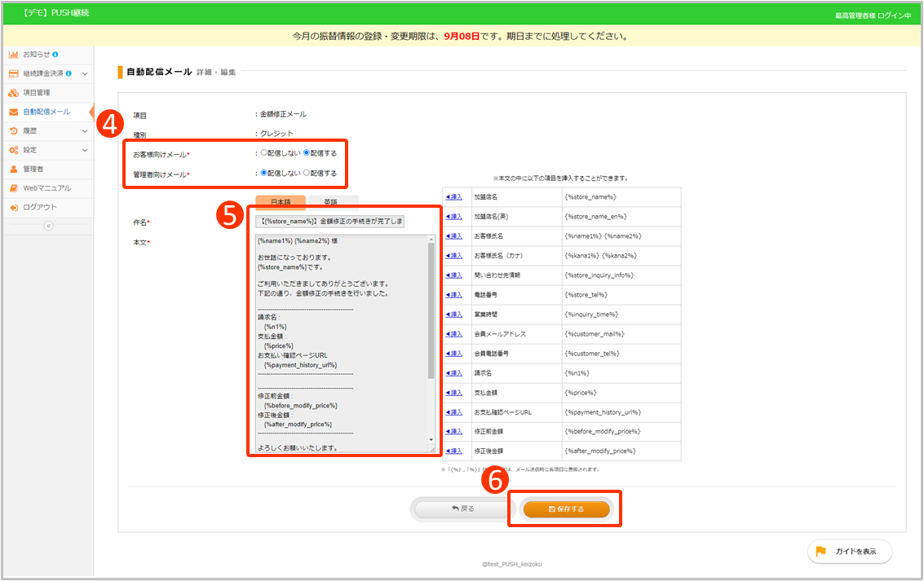This screenshot has width=924, height=581.
Task: Expand the 設定 sidebar menu
Action: (85, 150)
